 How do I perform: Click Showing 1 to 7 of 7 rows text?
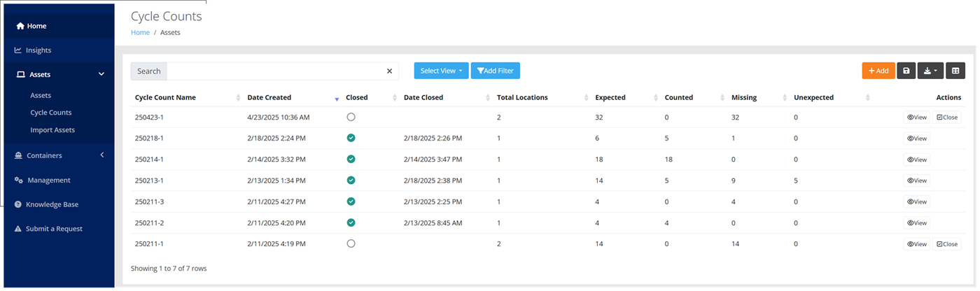(169, 268)
